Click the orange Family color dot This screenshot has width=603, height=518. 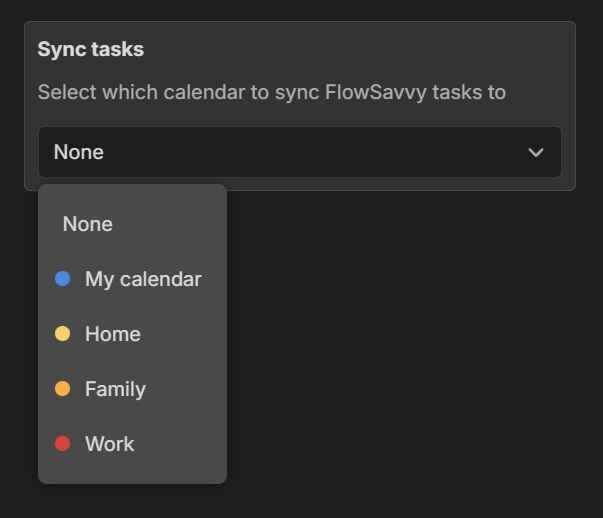[x=62, y=389]
